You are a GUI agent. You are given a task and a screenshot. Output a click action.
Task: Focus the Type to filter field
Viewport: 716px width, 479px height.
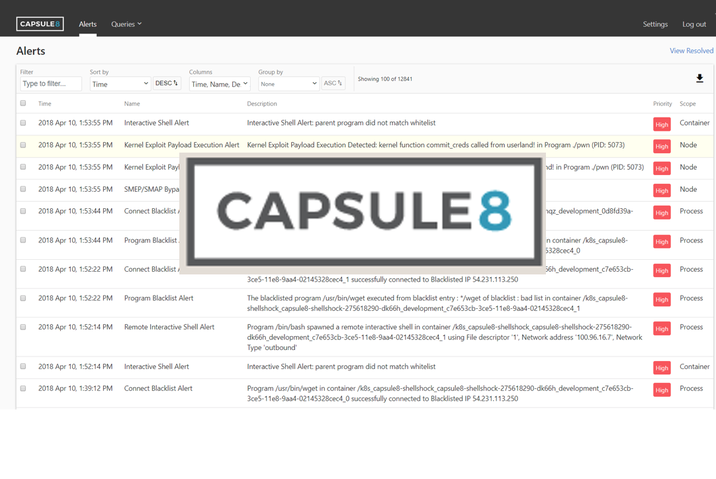pos(51,84)
